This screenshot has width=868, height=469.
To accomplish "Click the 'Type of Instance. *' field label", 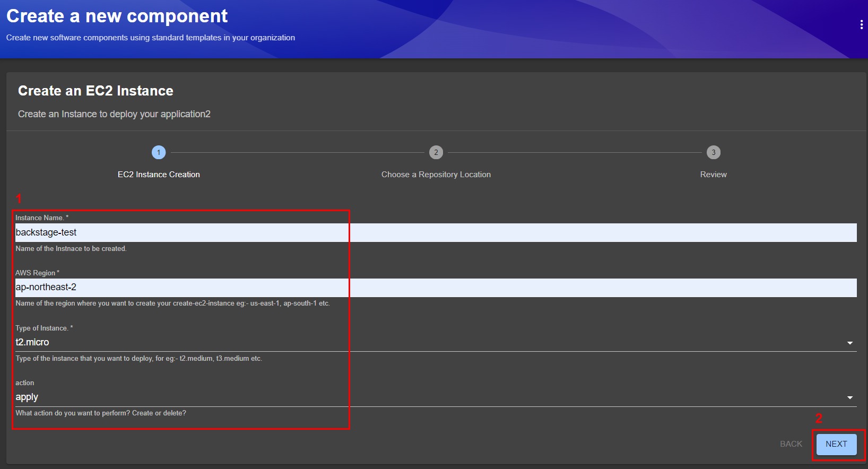I will tap(44, 328).
